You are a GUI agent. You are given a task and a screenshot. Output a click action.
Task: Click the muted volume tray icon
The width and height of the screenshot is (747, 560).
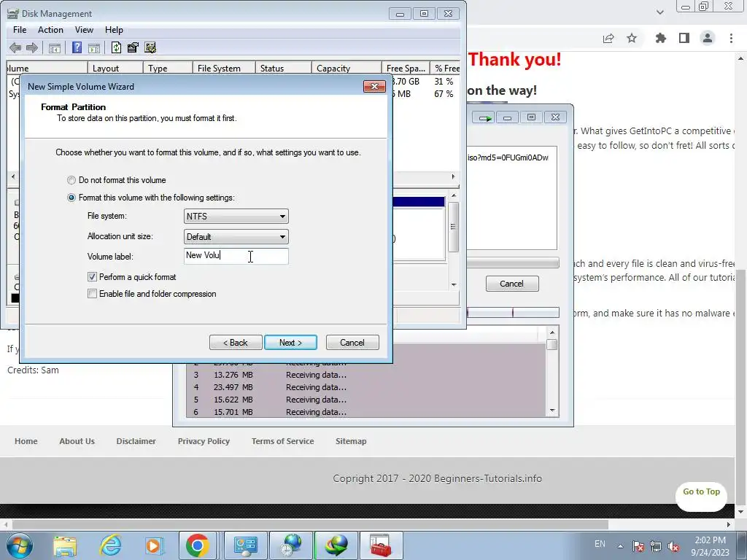tap(673, 546)
